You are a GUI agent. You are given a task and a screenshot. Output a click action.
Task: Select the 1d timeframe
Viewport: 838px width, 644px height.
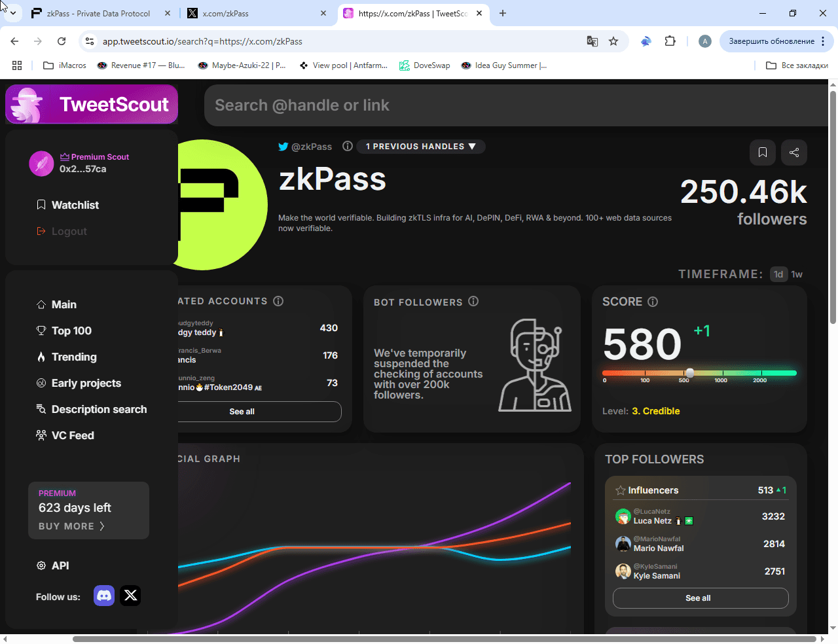(778, 274)
